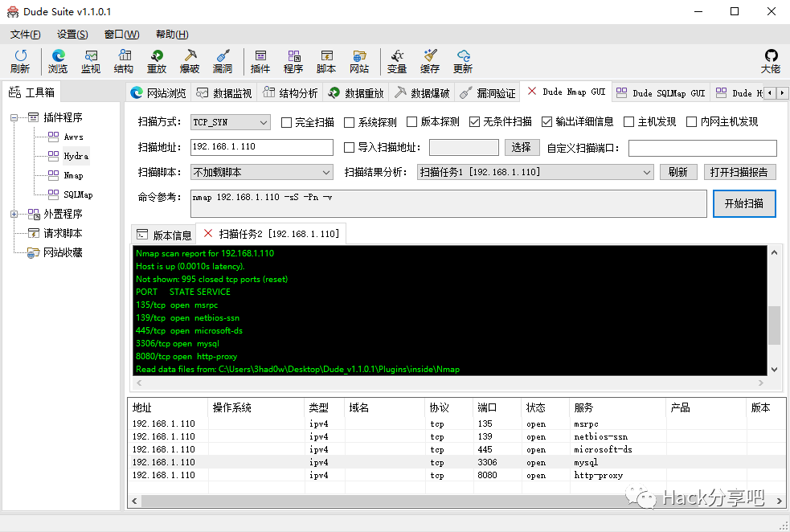The width and height of the screenshot is (790, 532).
Task: Open the 设置(S) menu
Action: point(72,35)
